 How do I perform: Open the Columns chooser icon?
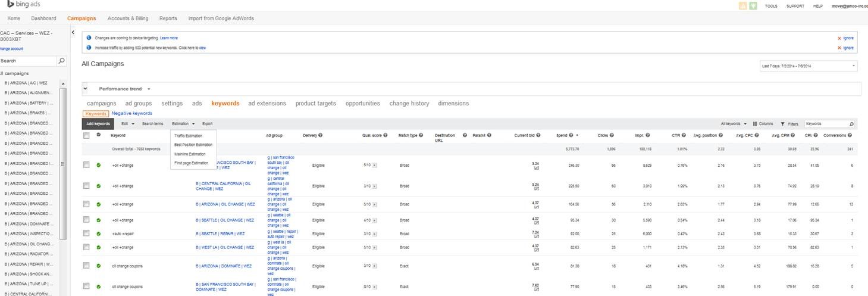click(x=755, y=124)
